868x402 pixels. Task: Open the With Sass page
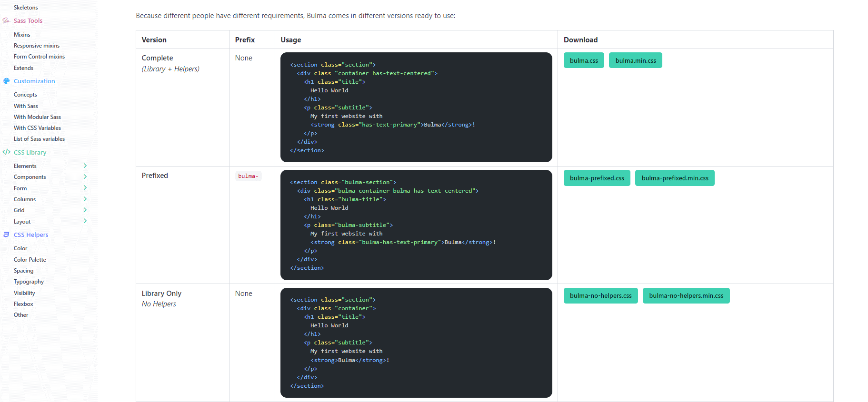tap(26, 106)
